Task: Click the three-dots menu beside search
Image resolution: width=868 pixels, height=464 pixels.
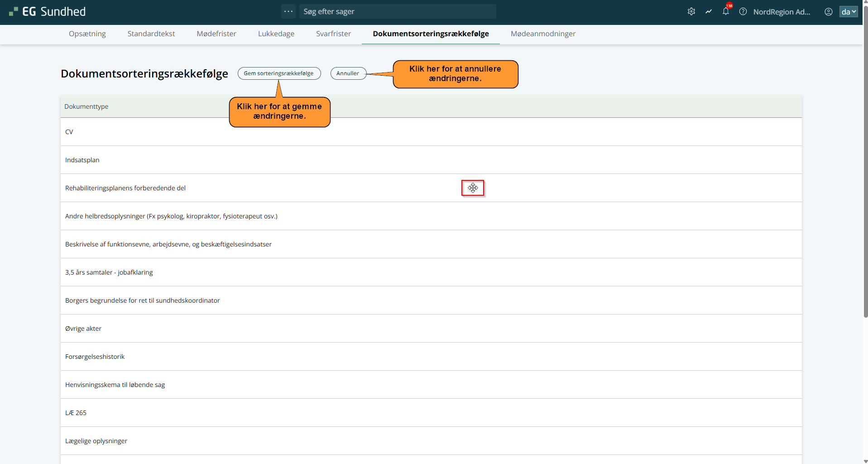Action: [x=288, y=11]
